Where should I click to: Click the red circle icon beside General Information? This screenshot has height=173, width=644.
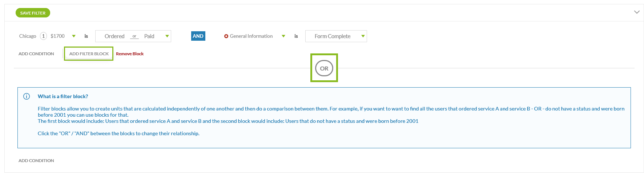(x=226, y=36)
